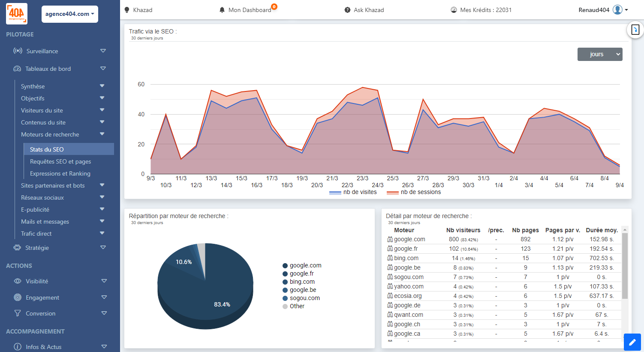This screenshot has width=644, height=352.
Task: Click binoculars icon beside google.fr row
Action: coord(390,249)
